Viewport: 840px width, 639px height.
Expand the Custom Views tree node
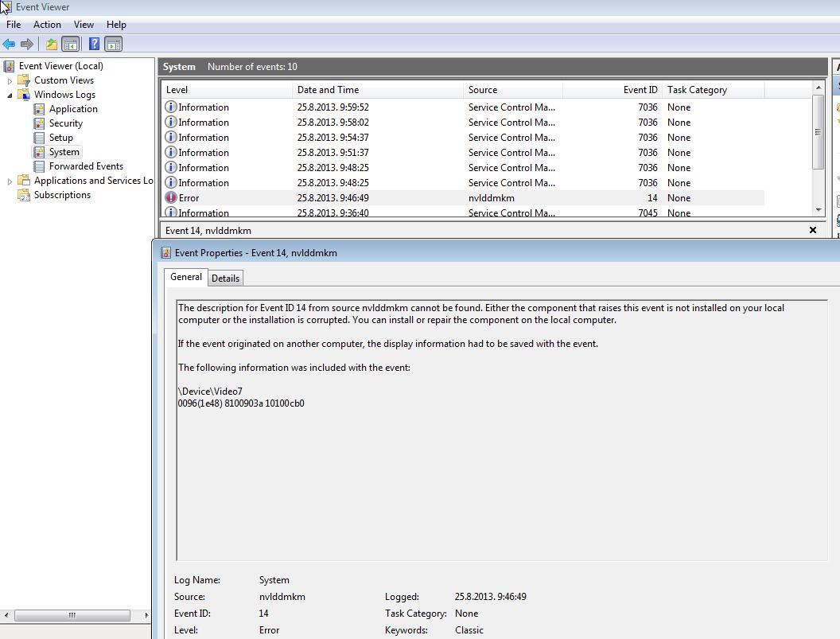(x=10, y=81)
